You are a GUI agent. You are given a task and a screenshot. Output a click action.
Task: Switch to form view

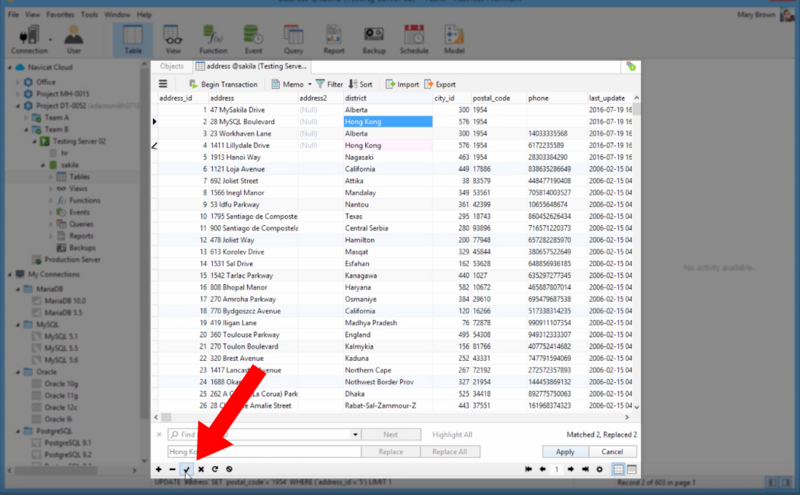[632, 469]
